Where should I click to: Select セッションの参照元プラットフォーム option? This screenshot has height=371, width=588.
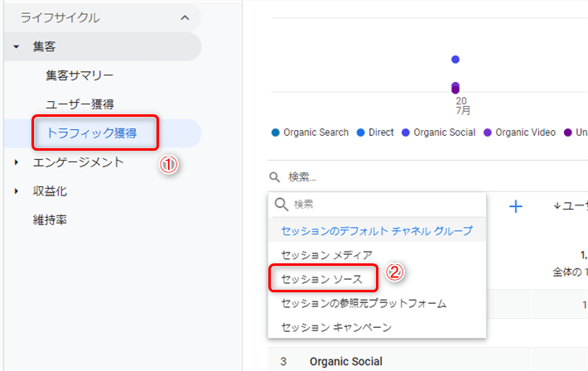(x=377, y=303)
